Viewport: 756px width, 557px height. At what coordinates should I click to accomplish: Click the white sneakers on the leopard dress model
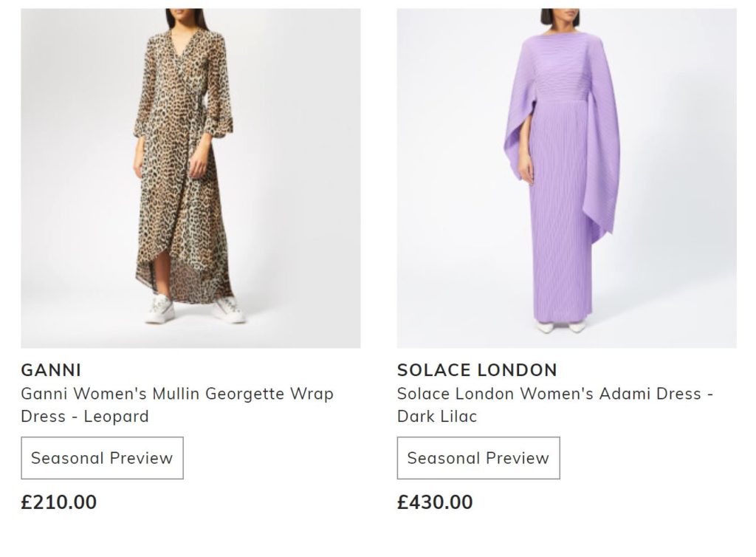pos(160,309)
